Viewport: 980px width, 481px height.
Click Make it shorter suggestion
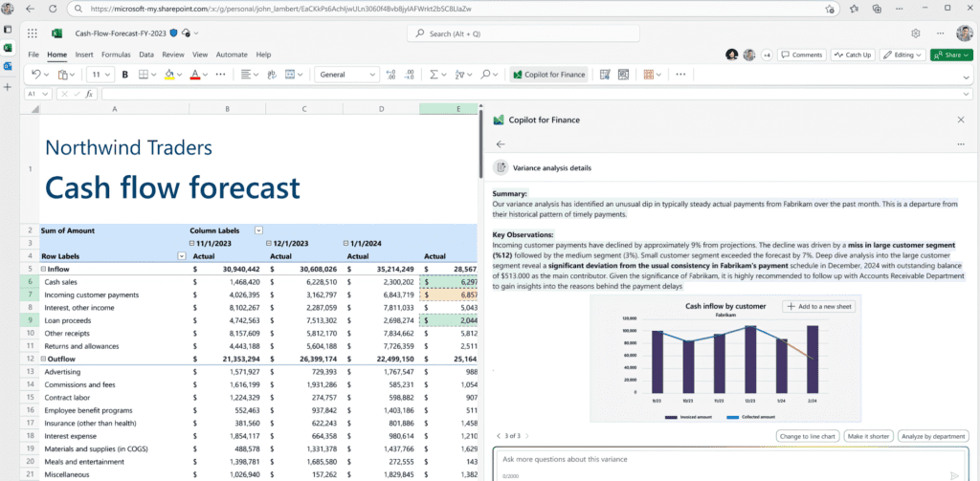(869, 436)
